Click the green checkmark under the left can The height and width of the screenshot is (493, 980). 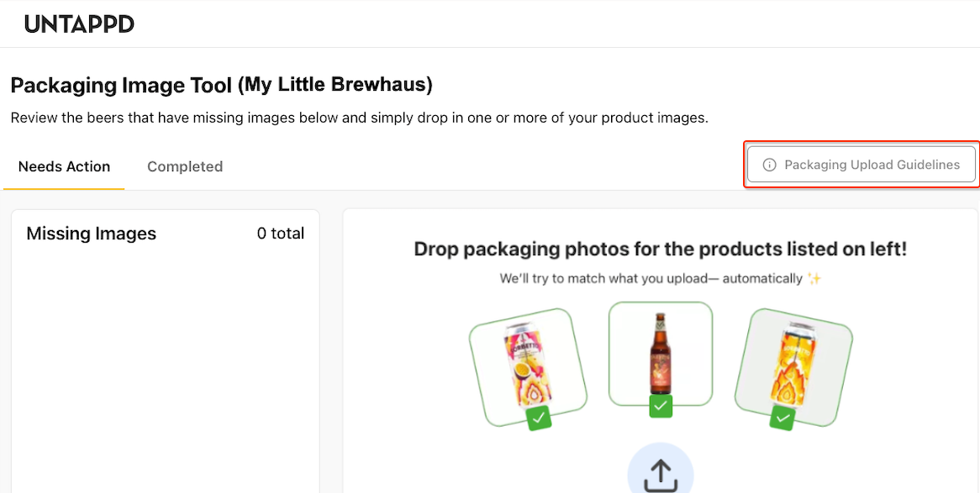(539, 418)
